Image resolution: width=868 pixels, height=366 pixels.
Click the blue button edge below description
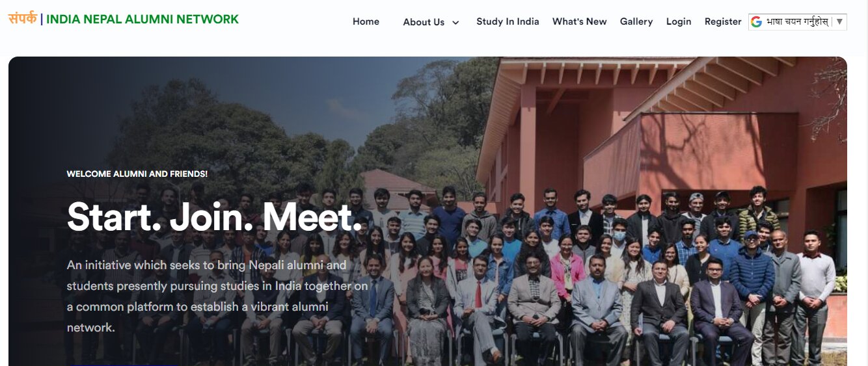point(123,365)
